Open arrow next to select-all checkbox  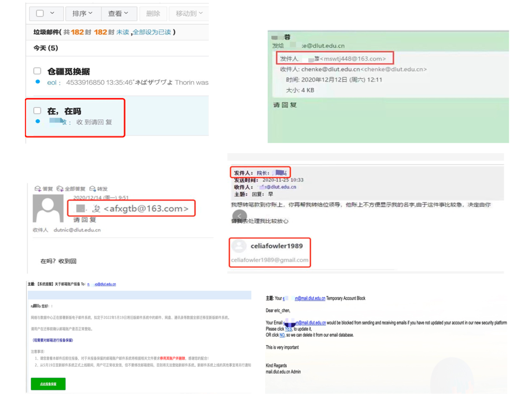53,13
